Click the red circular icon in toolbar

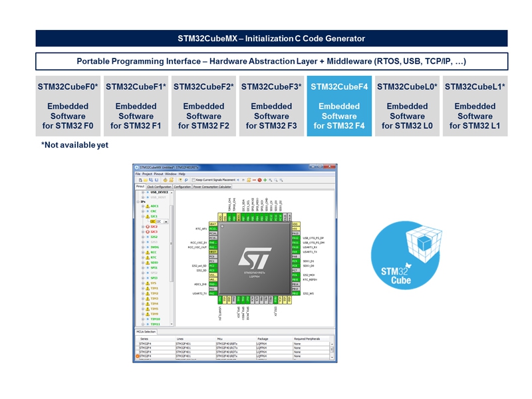(x=259, y=180)
